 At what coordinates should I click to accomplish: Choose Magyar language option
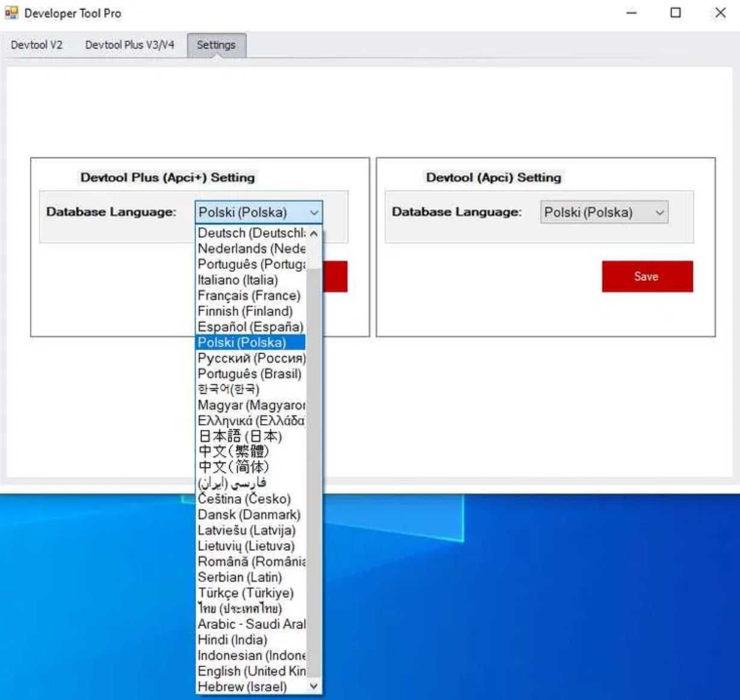tap(251, 405)
